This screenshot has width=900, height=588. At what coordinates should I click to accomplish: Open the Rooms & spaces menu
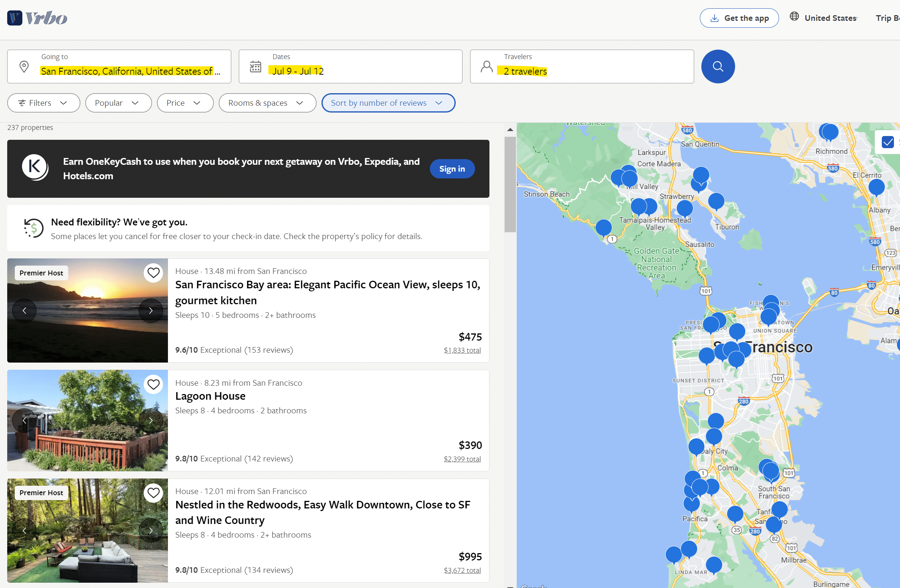(x=267, y=103)
